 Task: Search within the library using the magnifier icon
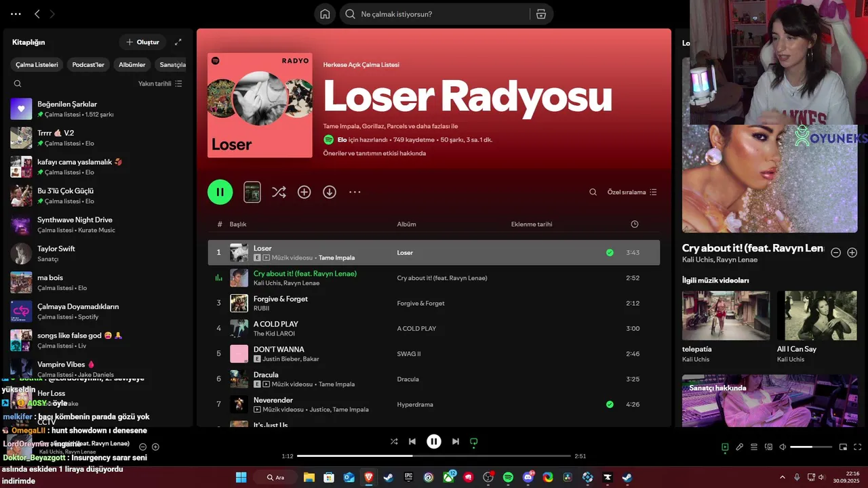coord(18,84)
